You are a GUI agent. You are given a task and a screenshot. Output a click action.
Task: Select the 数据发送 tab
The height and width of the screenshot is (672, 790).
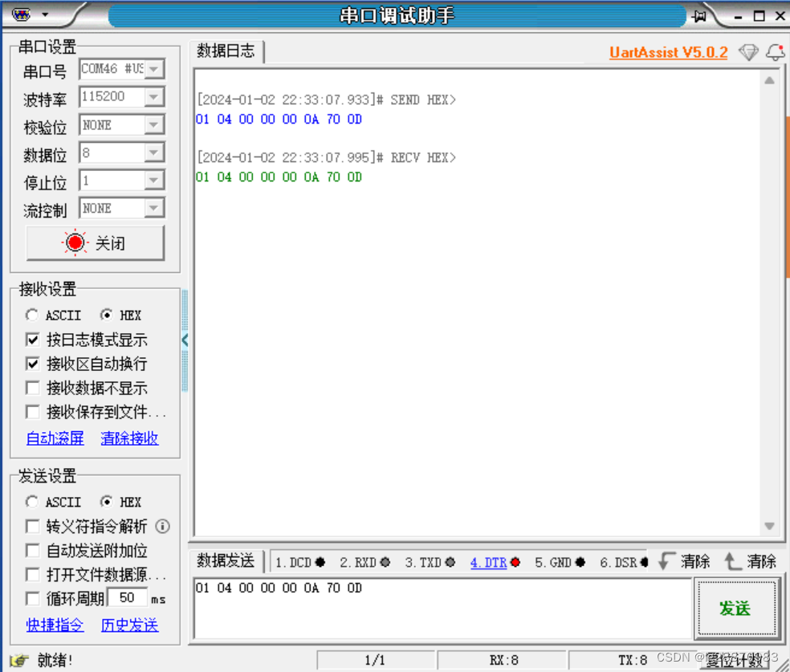(x=226, y=560)
